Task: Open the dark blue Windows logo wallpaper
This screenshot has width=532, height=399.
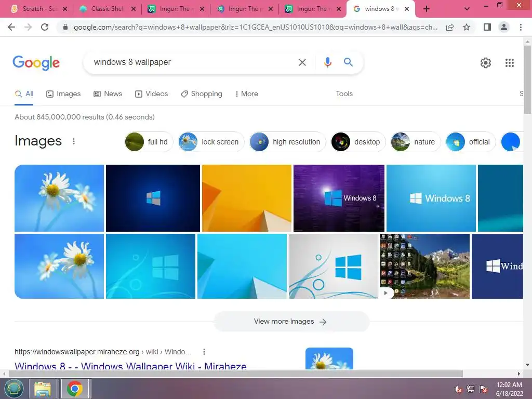Action: click(153, 198)
